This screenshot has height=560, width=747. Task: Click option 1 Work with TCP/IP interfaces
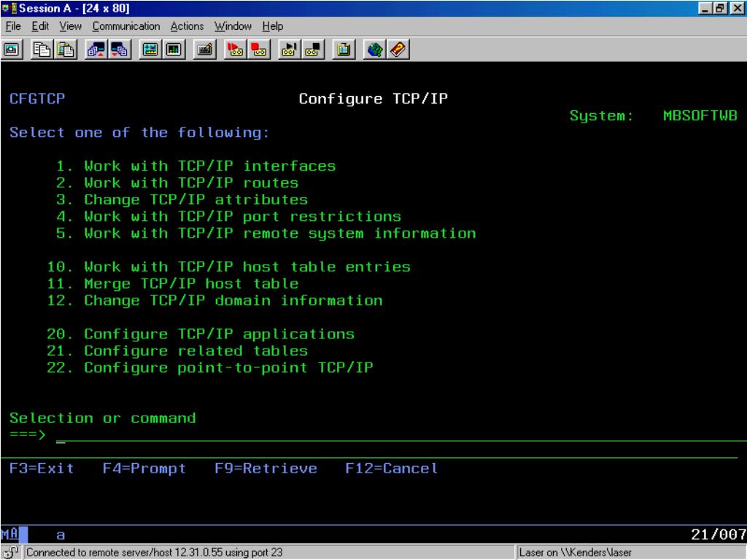click(196, 166)
